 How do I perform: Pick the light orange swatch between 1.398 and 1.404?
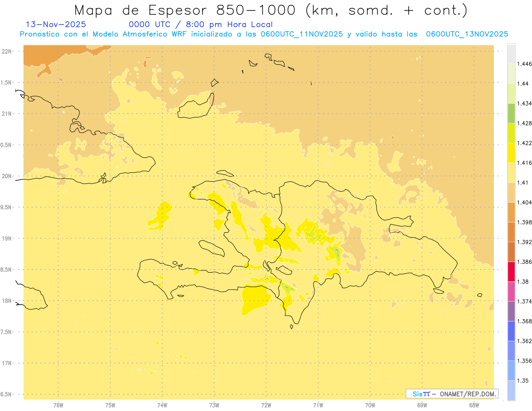pos(511,212)
